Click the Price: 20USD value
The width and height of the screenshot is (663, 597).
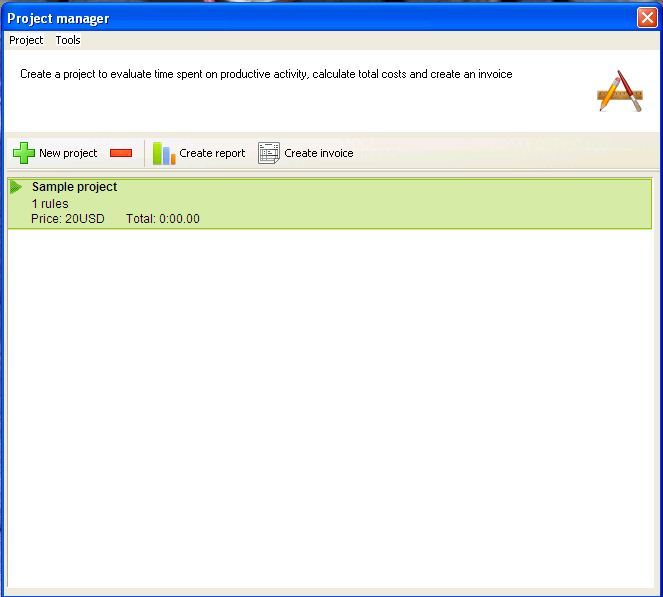click(x=67, y=219)
